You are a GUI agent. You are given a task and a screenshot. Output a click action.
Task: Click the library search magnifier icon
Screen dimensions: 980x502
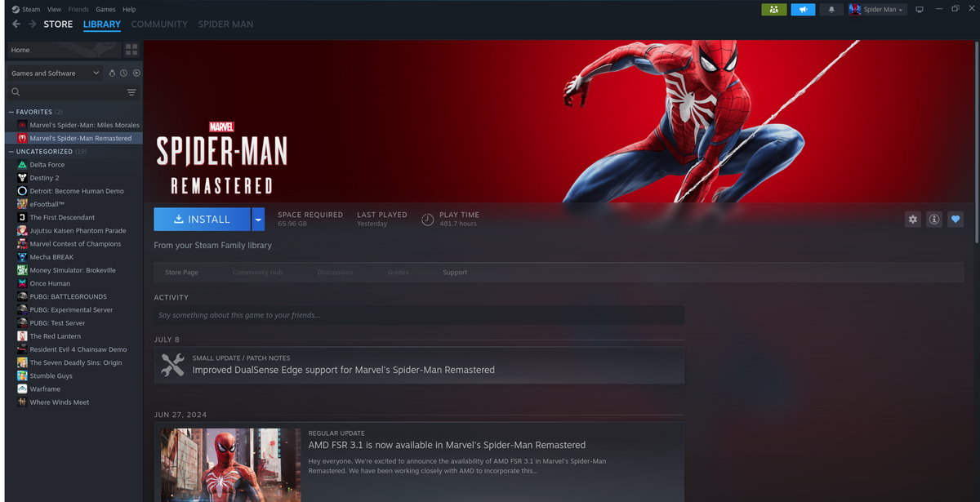(x=16, y=92)
